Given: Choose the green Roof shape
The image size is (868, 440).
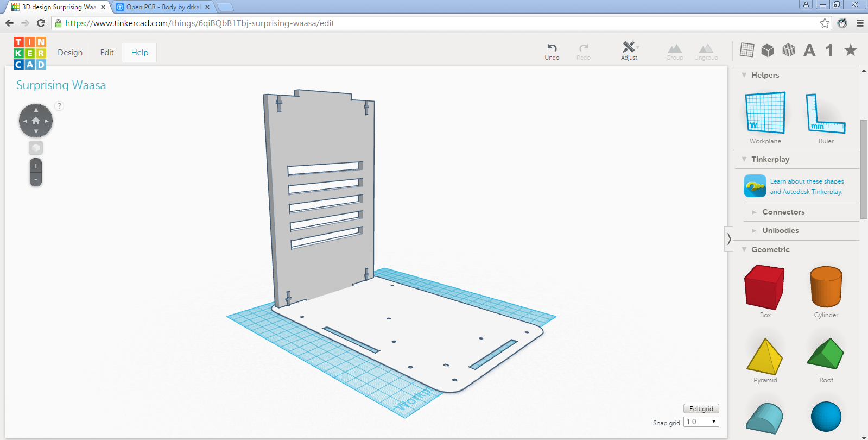Looking at the screenshot, I should point(826,354).
